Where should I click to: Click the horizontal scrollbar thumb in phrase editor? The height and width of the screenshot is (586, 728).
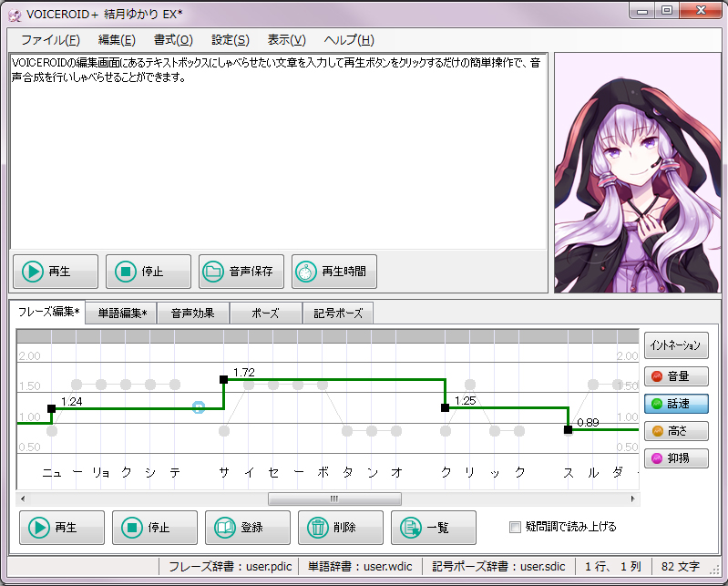tap(334, 499)
